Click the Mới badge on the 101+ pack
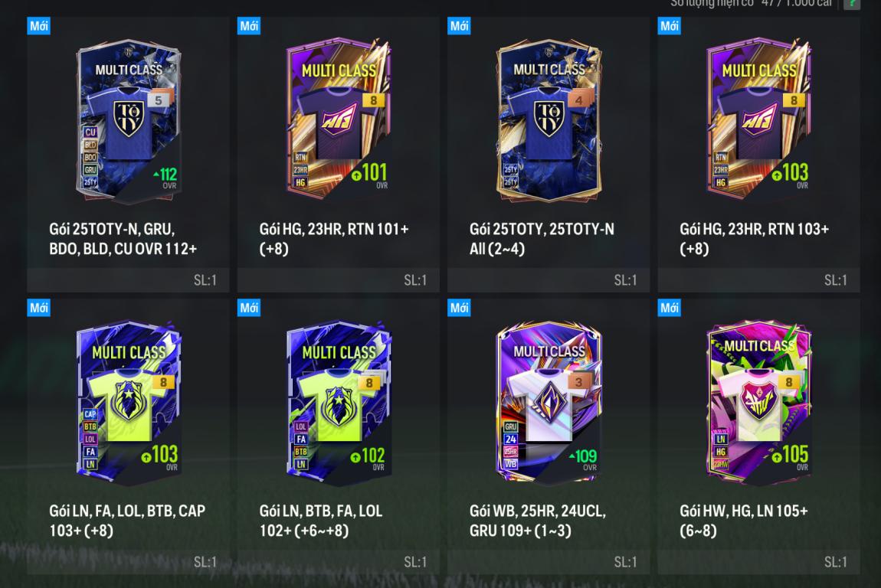Viewport: 881px width, 588px height. pos(249,26)
